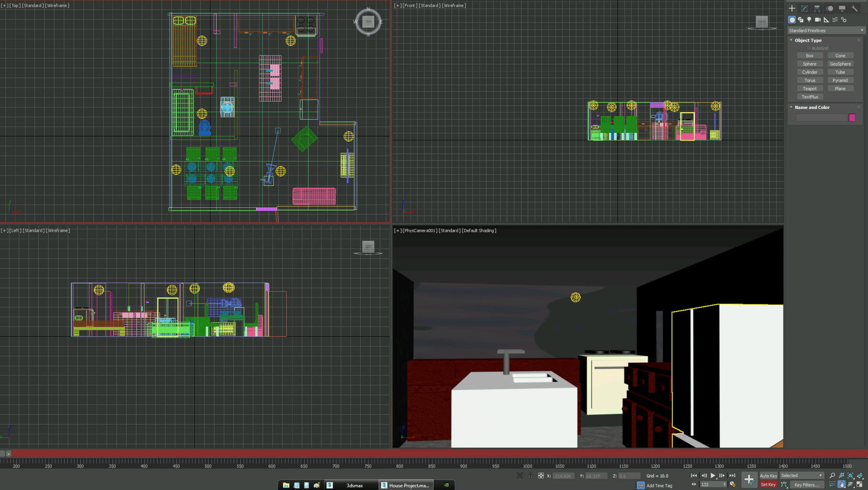
Task: Create a Pyramid primitive
Action: click(x=840, y=80)
